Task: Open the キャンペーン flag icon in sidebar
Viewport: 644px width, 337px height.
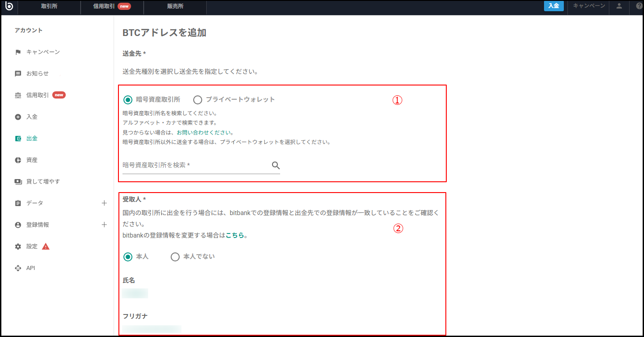Action: point(18,52)
